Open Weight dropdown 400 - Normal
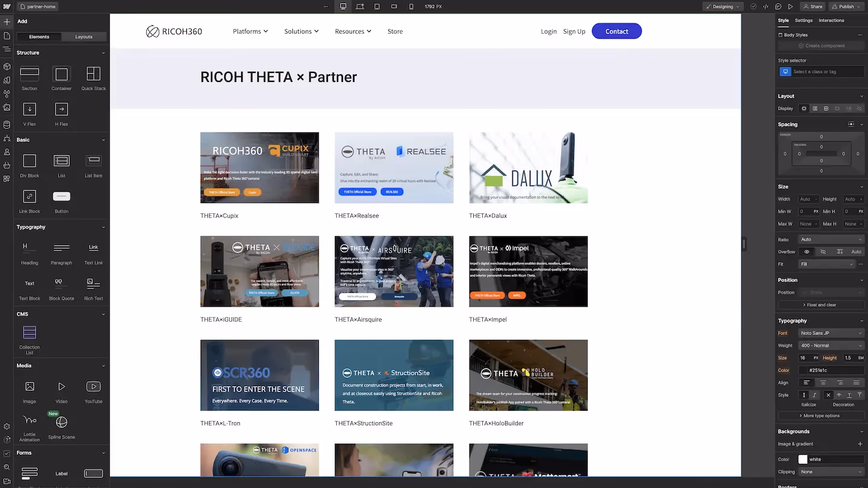The width and height of the screenshot is (868, 488). (x=831, y=345)
